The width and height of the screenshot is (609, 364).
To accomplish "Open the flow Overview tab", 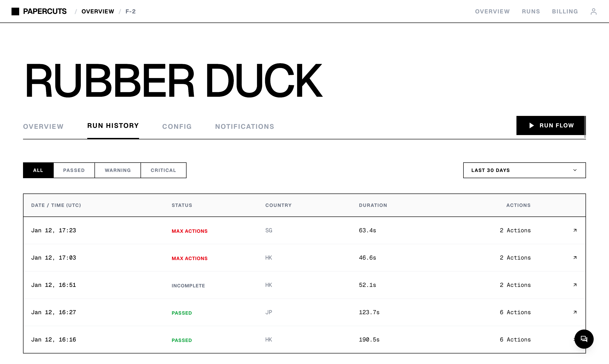I will coord(43,127).
